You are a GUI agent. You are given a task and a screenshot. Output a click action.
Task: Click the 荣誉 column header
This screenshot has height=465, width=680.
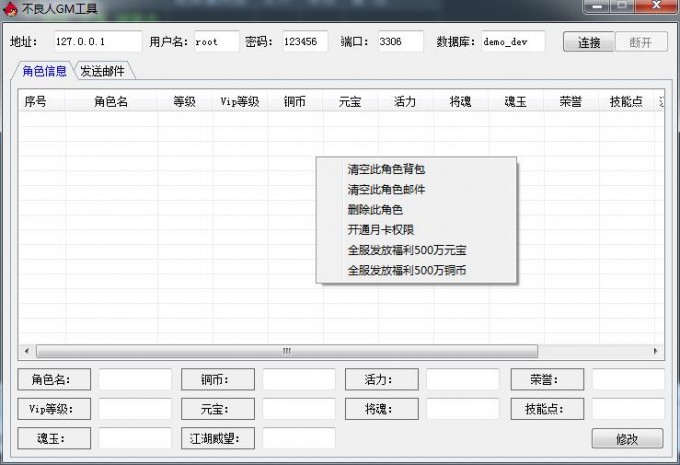coord(571,102)
